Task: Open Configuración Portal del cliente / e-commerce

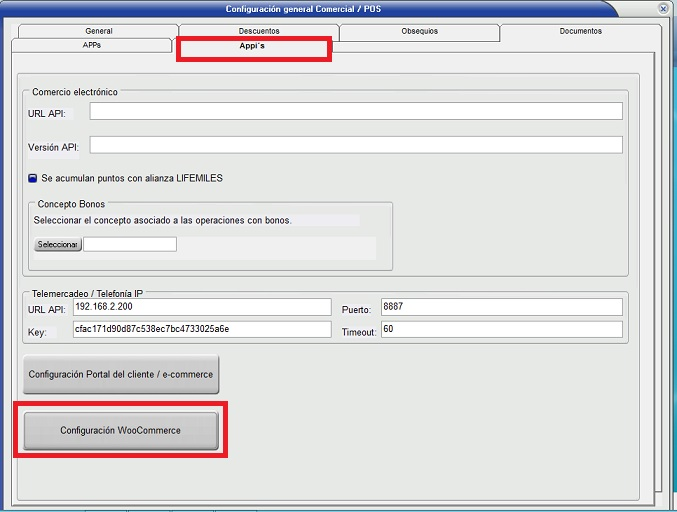Action: (120, 374)
